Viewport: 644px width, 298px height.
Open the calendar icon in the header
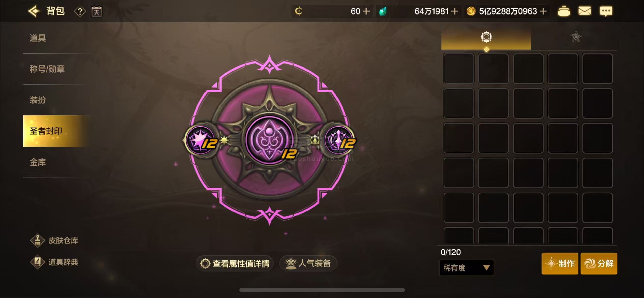pos(97,11)
